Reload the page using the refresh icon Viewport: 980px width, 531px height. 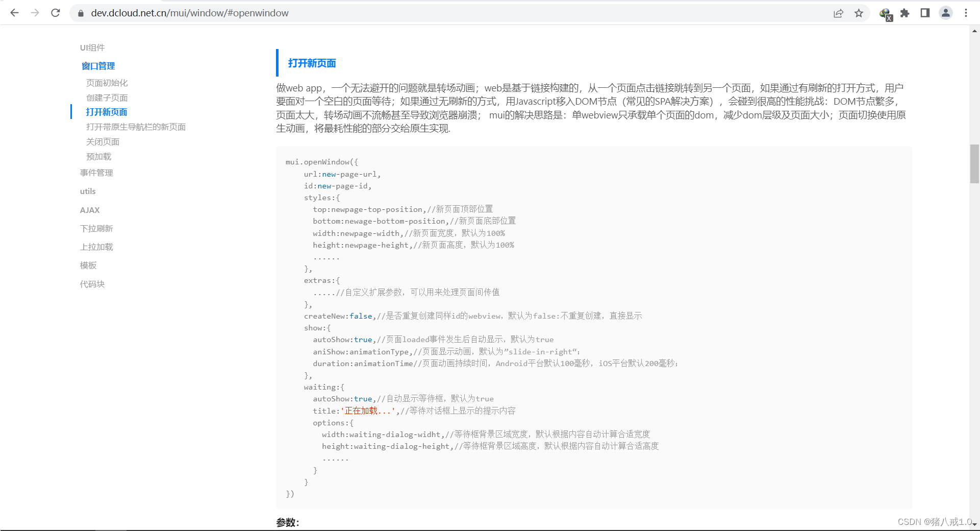coord(55,13)
